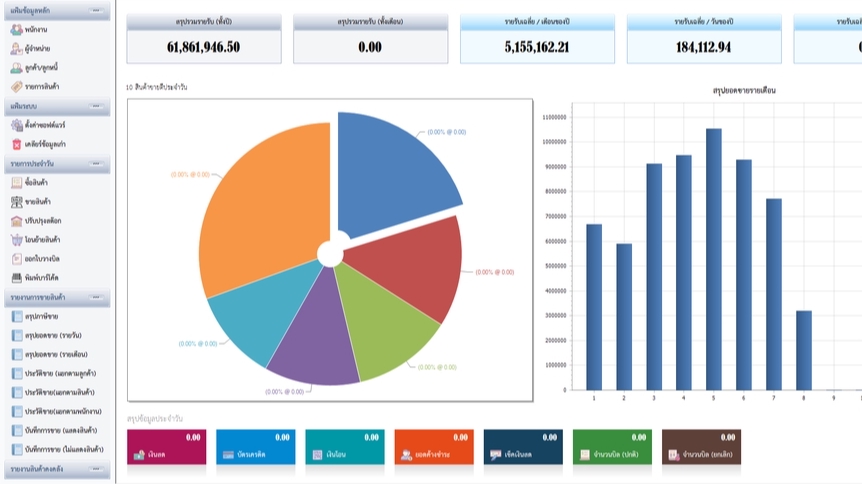Click the month 6 bar in sales chart
Screen dimensions: 862x484
pyautogui.click(x=743, y=275)
